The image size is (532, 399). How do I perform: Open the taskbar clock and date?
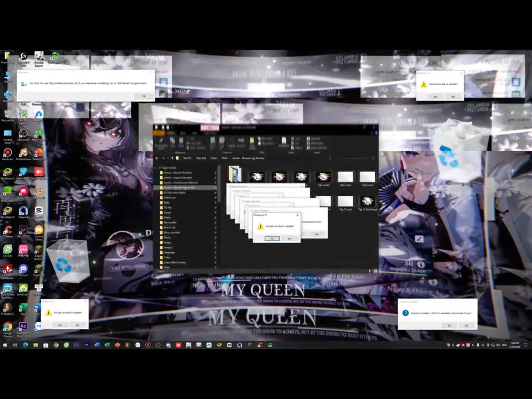click(515, 345)
